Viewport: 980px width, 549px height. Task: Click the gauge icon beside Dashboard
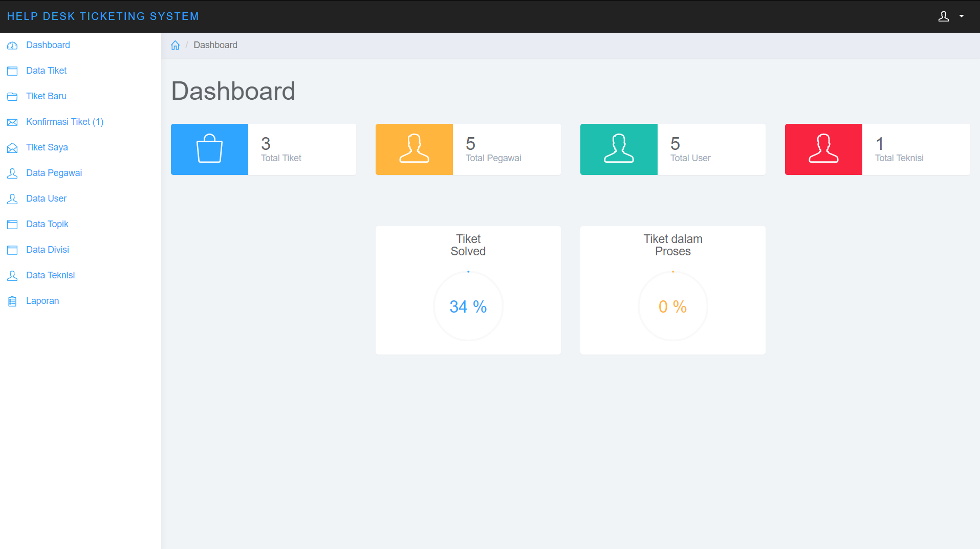click(x=12, y=46)
